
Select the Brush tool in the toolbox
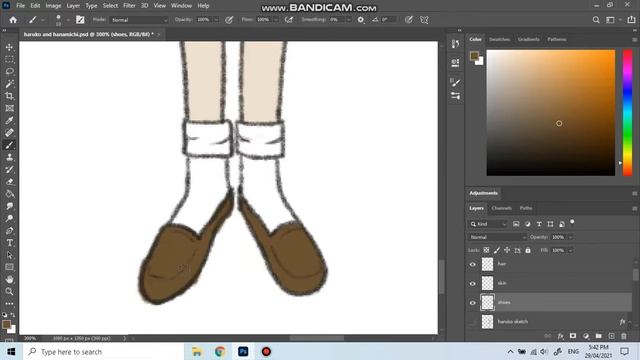(9, 145)
